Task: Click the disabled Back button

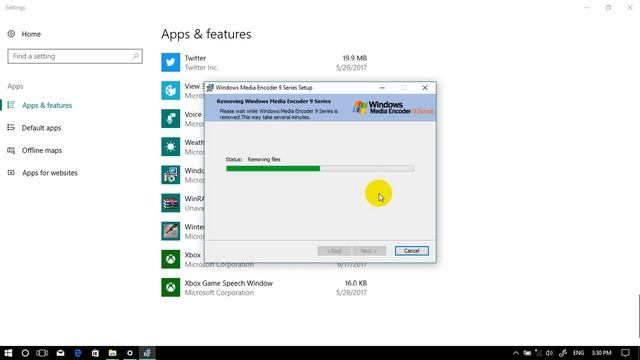Action: pyautogui.click(x=334, y=251)
